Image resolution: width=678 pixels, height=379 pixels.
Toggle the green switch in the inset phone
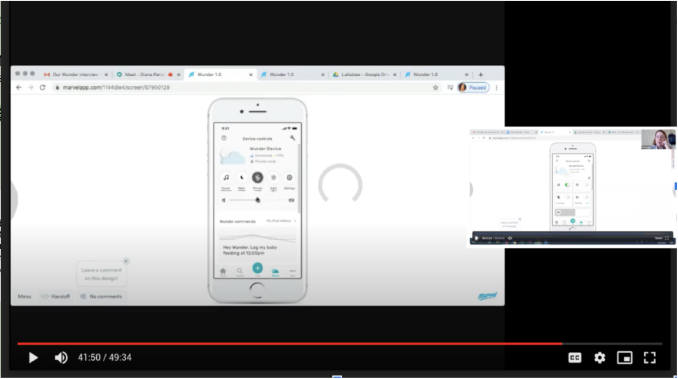tap(567, 185)
